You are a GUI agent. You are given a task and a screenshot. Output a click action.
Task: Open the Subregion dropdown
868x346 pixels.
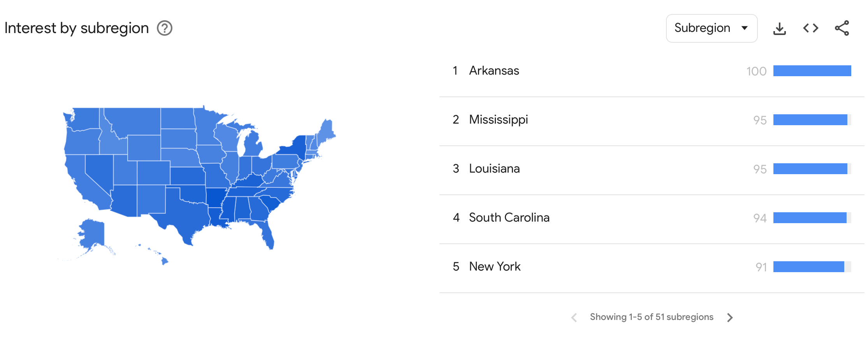point(711,28)
